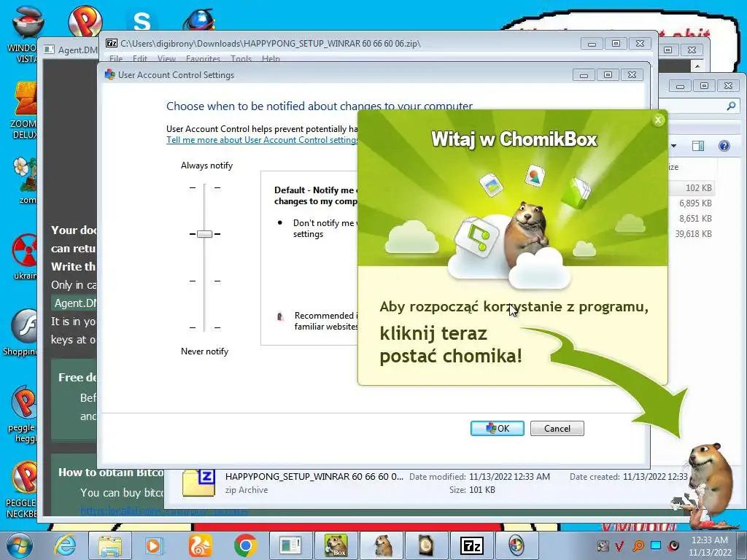Click the blue monitor tray icon
Viewport: 747px width, 560px height.
tap(656, 545)
